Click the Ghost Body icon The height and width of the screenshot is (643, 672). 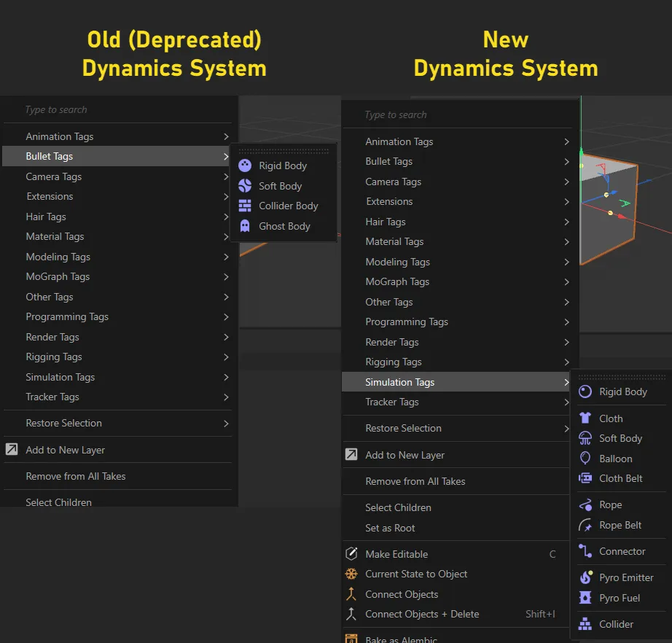click(x=245, y=226)
